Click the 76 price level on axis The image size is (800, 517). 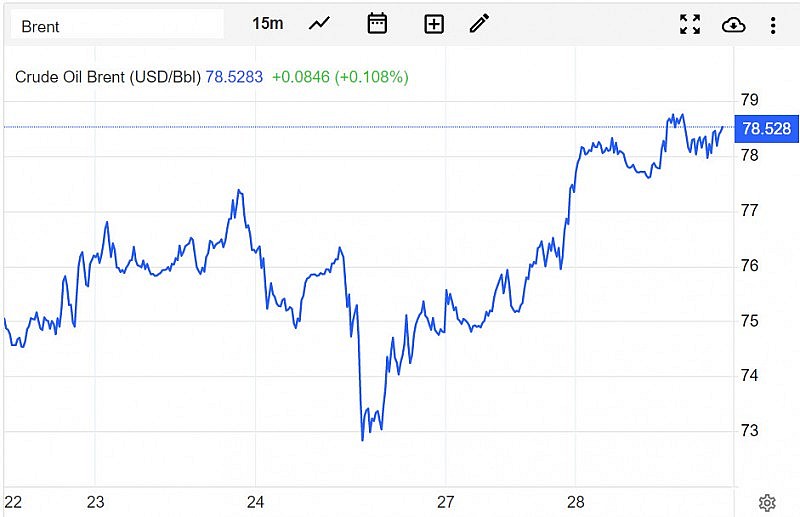749,266
